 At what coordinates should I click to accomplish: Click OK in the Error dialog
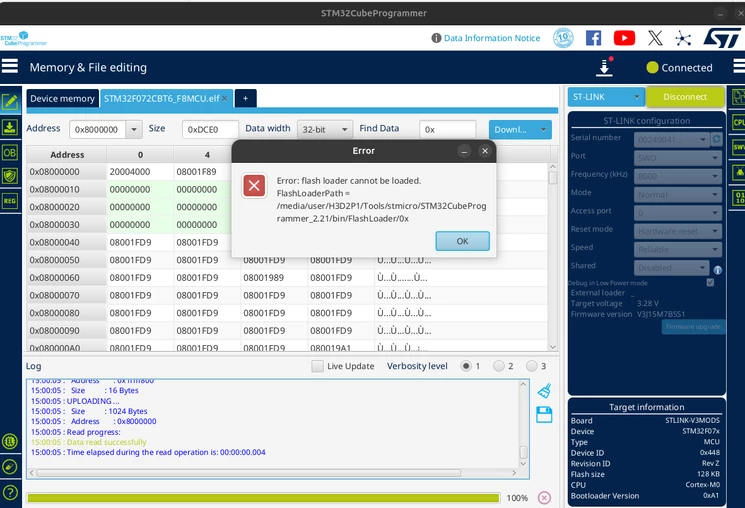tap(462, 241)
